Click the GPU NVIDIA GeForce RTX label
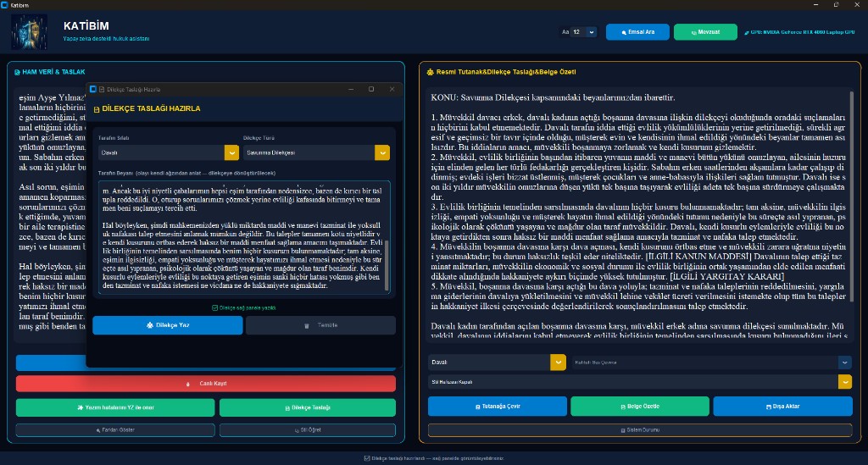This screenshot has width=868, height=465. tap(803, 32)
